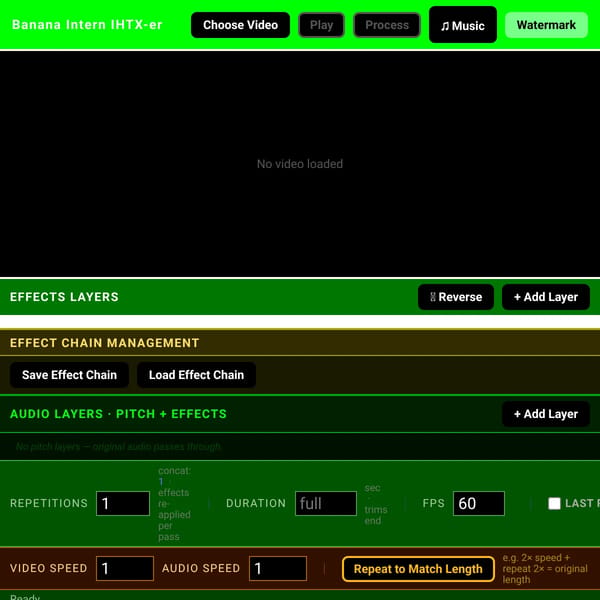Image resolution: width=600 pixels, height=600 pixels.
Task: Add a layer in Effects Layers
Action: (x=546, y=297)
